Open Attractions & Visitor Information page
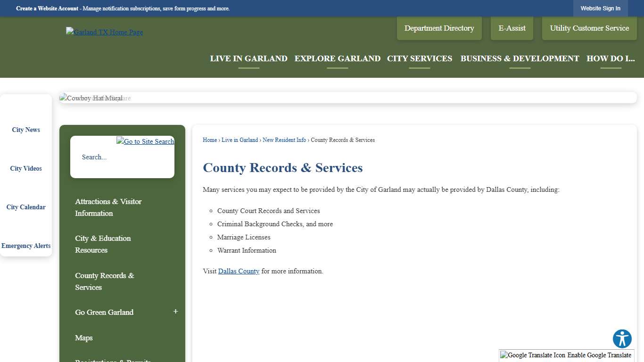Image resolution: width=644 pixels, height=362 pixels. click(x=108, y=207)
